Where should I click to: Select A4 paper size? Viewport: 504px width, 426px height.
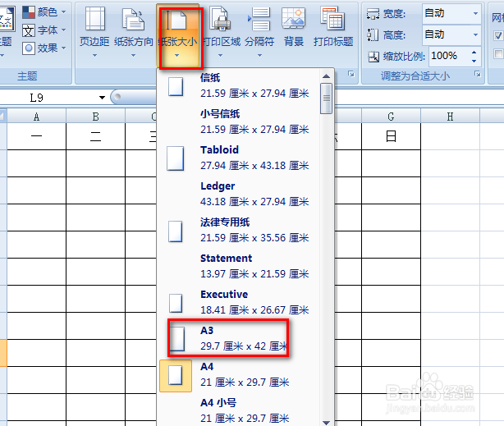tap(239, 375)
